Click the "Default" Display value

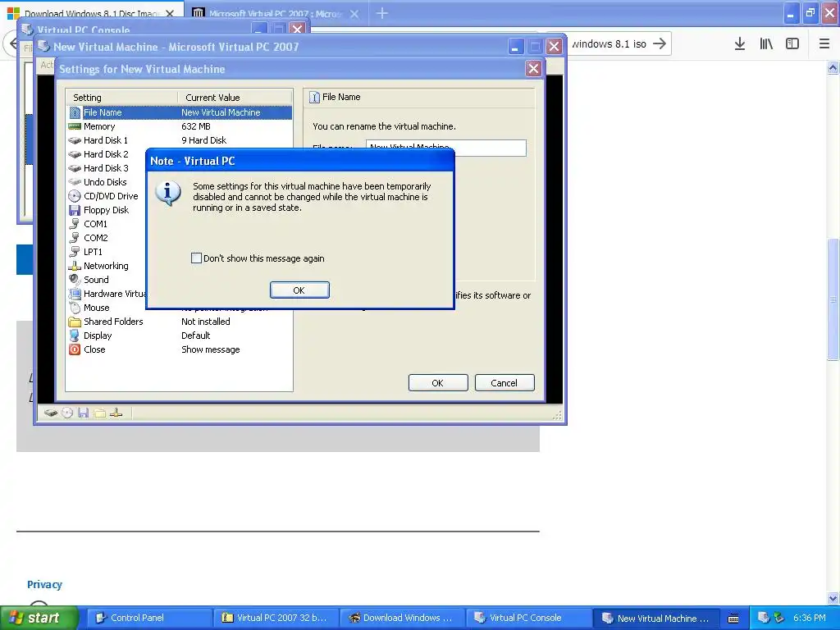click(195, 336)
